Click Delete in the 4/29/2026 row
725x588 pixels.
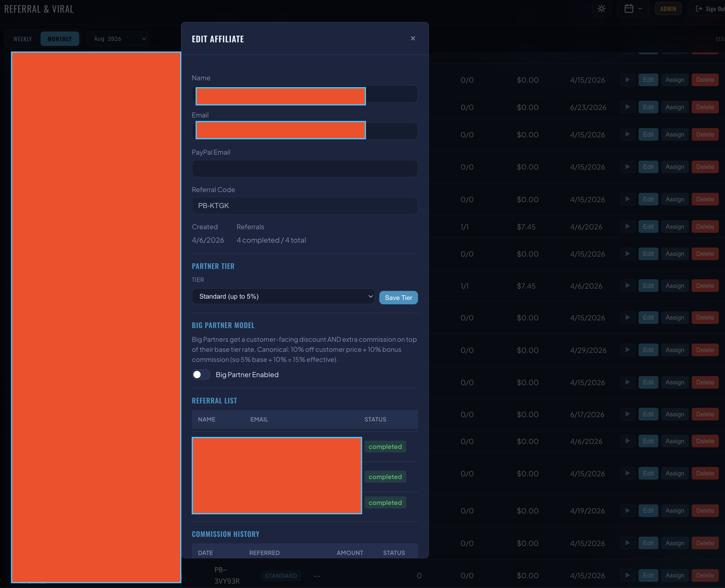coord(705,350)
